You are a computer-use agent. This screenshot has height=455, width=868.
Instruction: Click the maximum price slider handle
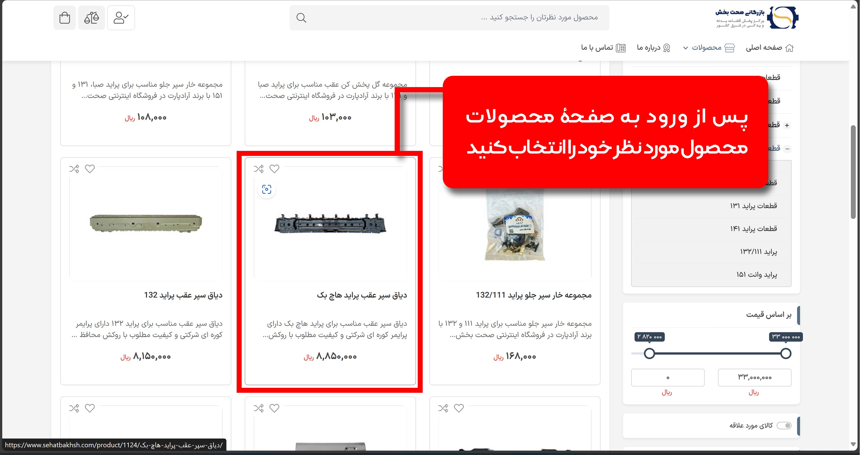click(x=786, y=353)
